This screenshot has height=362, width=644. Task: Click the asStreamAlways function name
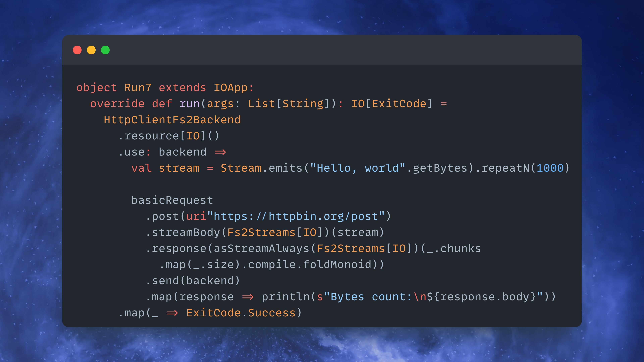[x=261, y=248]
